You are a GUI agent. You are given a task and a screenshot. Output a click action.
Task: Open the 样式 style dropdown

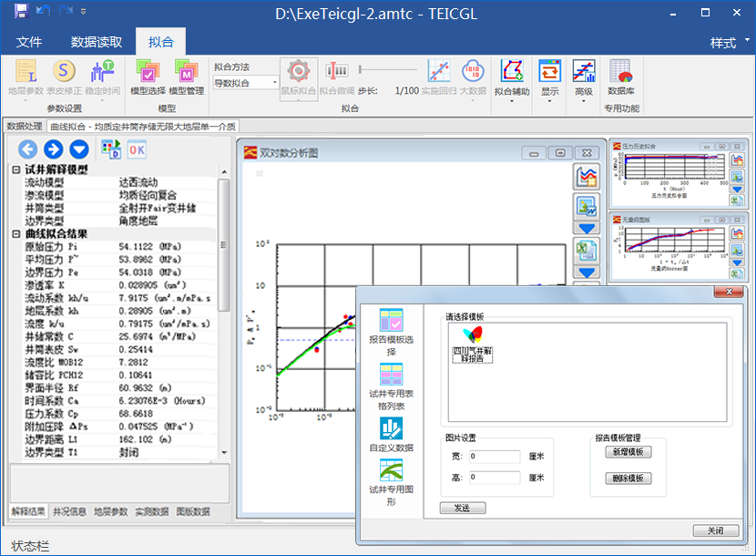(x=730, y=43)
